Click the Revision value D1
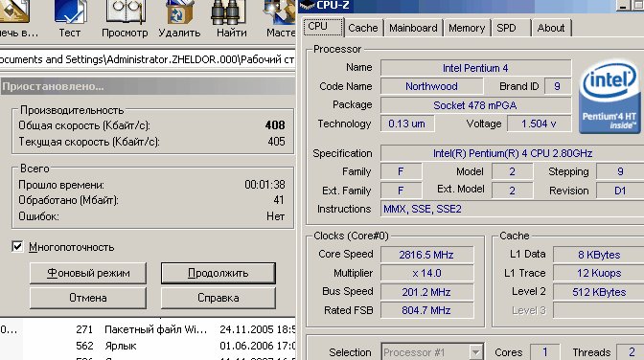This screenshot has width=644, height=360. [620, 191]
